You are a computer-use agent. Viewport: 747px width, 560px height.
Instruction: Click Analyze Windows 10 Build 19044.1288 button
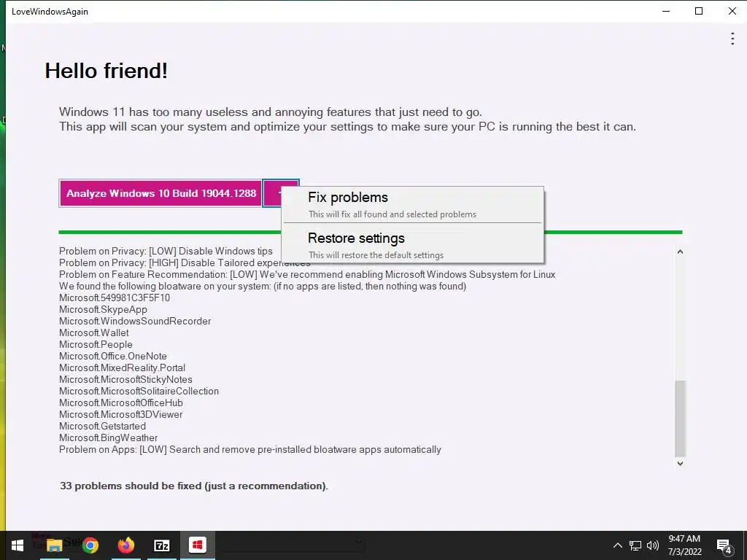[160, 193]
